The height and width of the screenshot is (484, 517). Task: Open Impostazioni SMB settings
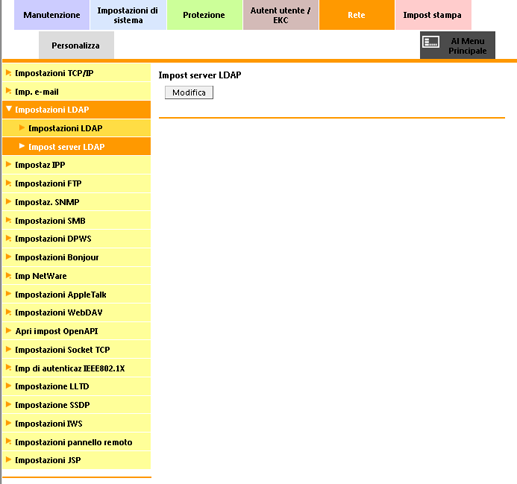pyautogui.click(x=76, y=221)
